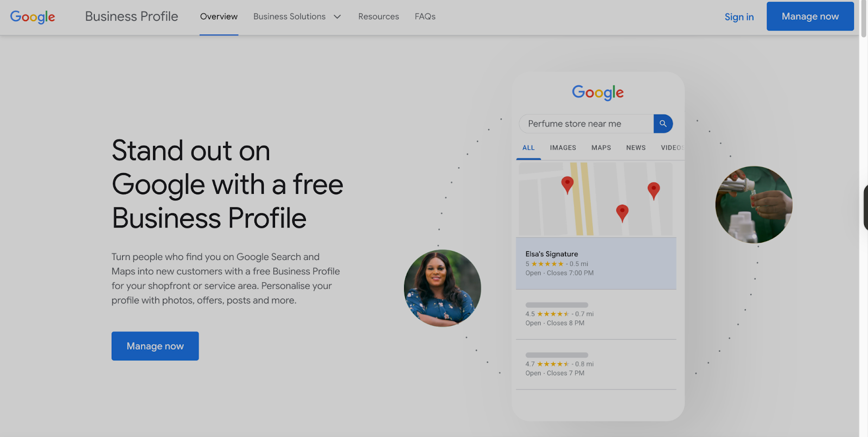
Task: Click the perfume bottle photo thumbnail
Action: (754, 205)
